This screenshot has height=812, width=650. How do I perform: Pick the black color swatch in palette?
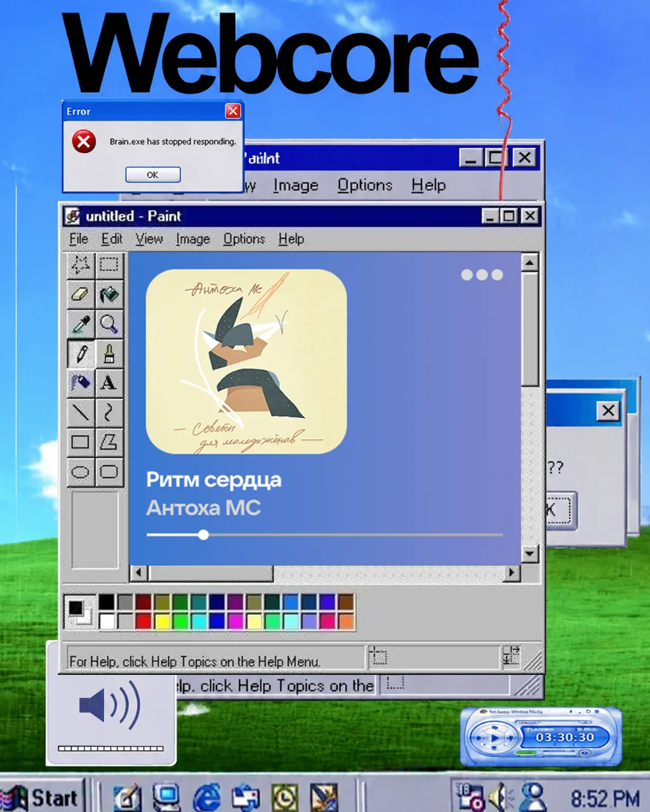tap(107, 601)
